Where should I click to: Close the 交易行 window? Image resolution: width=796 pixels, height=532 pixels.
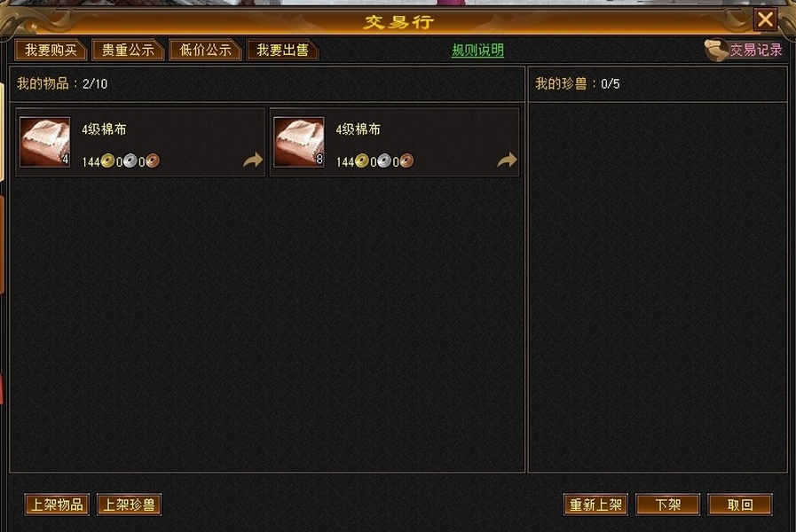point(765,20)
